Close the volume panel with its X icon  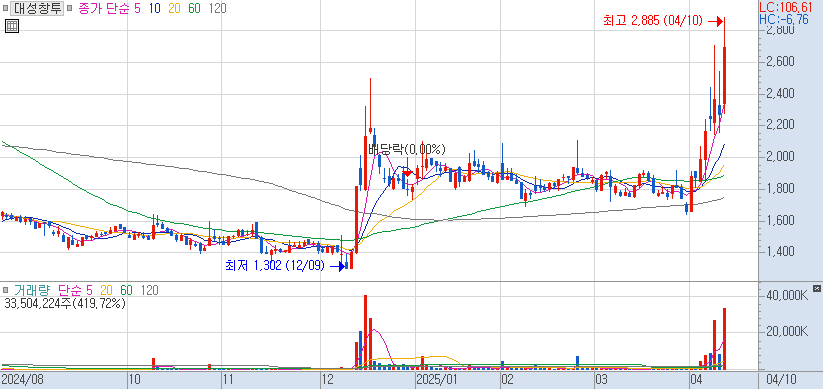(x=816, y=288)
